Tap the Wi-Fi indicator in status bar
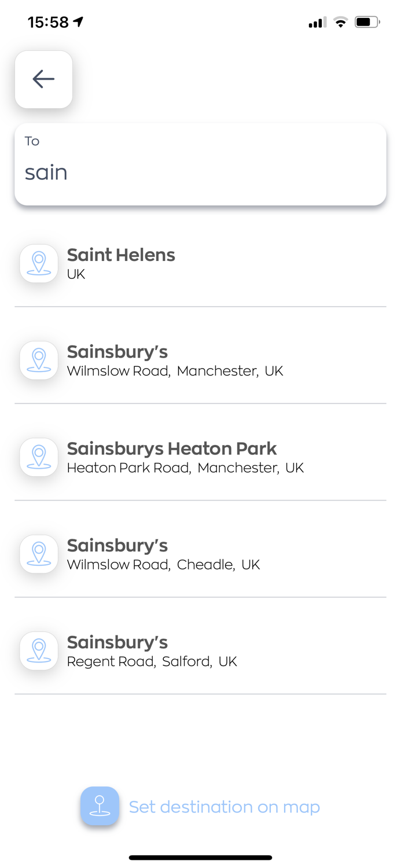401x868 pixels. pos(340,22)
